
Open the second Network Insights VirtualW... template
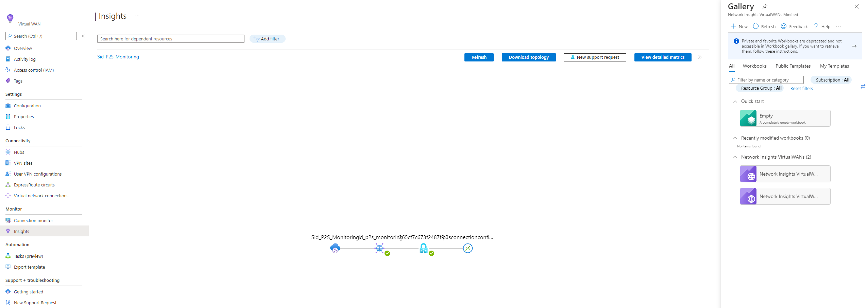click(x=785, y=196)
